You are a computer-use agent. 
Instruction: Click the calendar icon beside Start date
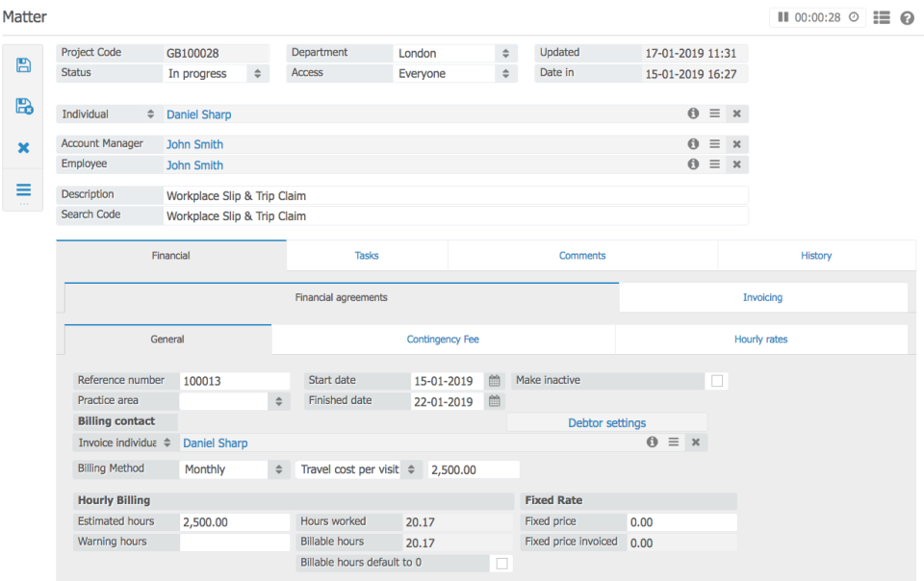[x=494, y=380]
